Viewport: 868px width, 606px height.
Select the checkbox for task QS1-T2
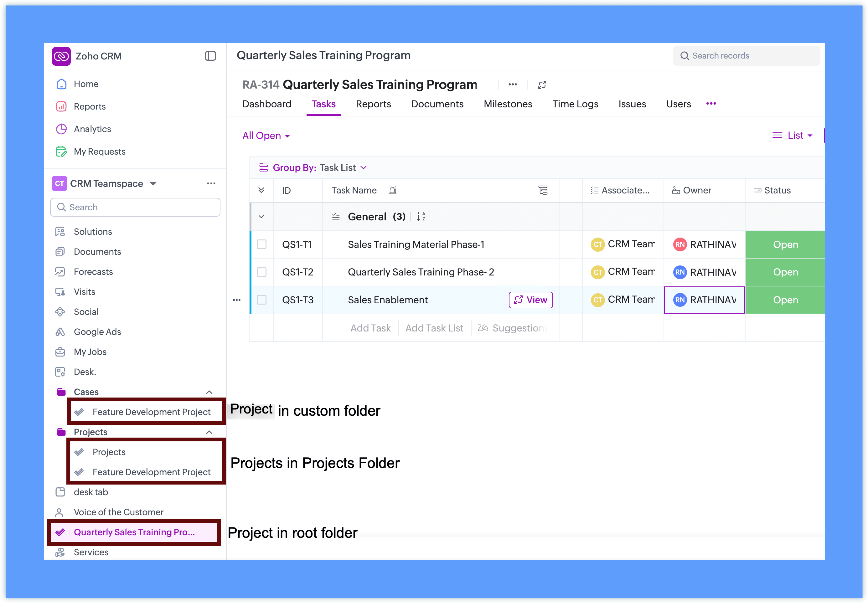[261, 272]
